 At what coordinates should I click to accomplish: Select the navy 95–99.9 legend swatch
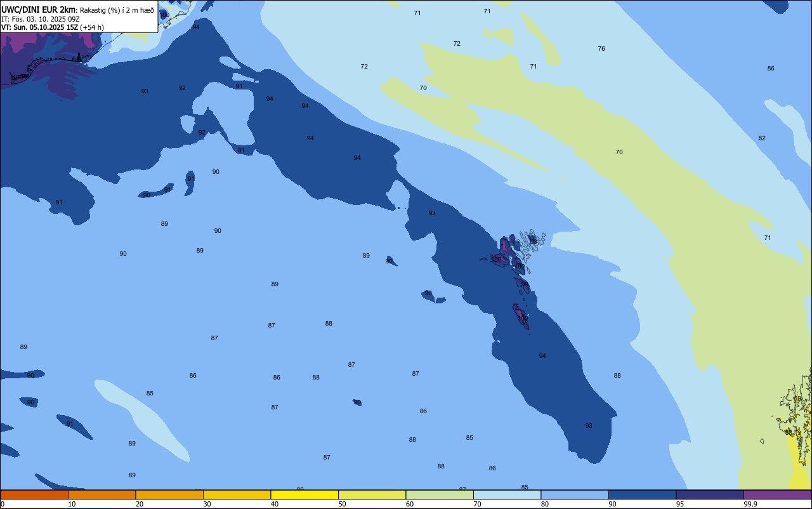710,494
